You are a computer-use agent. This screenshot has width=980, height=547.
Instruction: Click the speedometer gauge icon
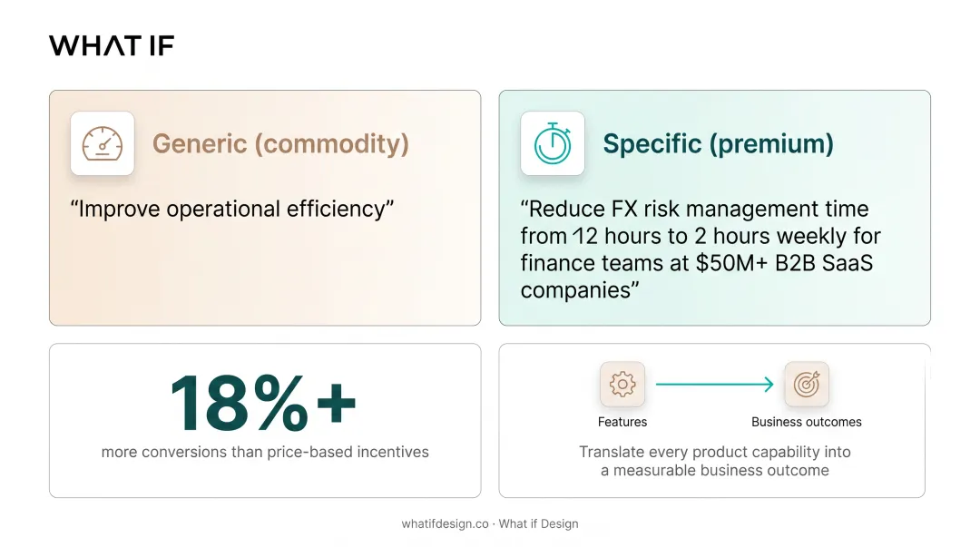(x=103, y=143)
